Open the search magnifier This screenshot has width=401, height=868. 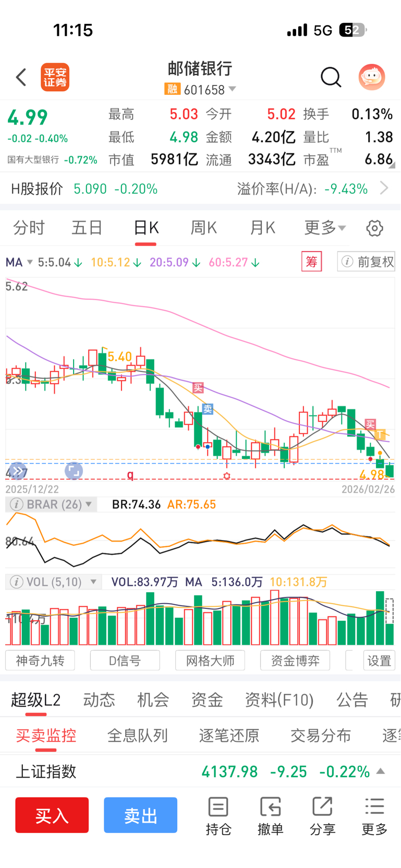point(331,77)
